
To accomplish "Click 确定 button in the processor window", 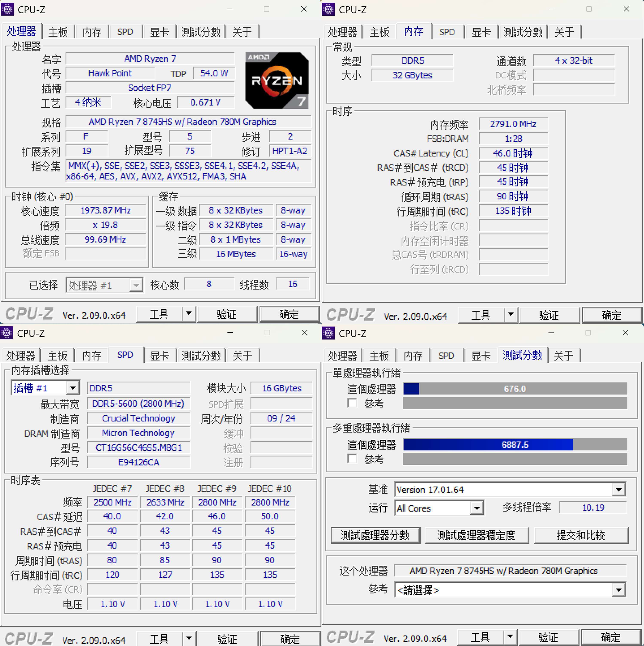I will (289, 314).
